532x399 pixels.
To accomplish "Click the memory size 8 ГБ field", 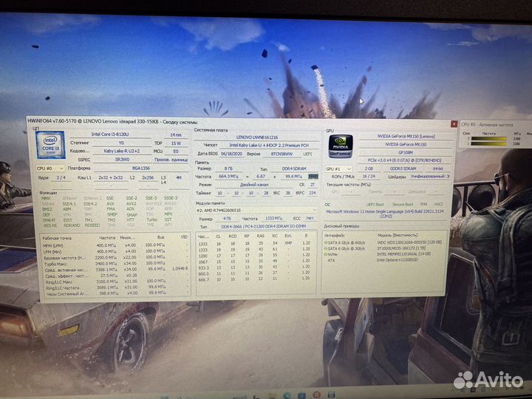I will pos(228,168).
